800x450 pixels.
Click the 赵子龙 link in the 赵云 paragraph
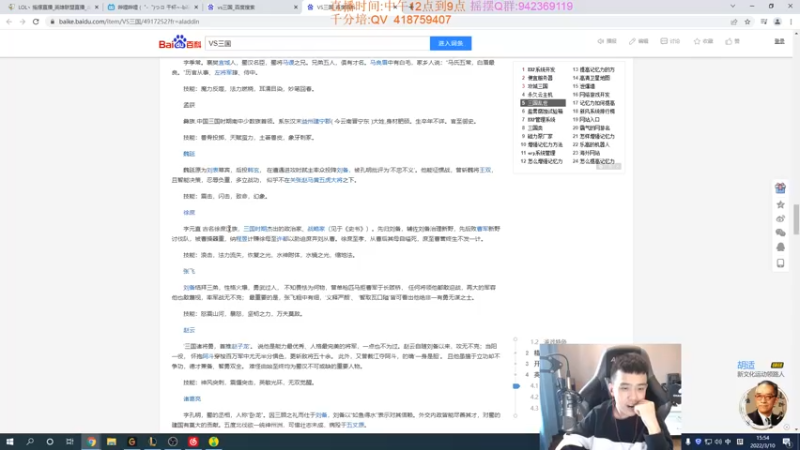(240, 346)
